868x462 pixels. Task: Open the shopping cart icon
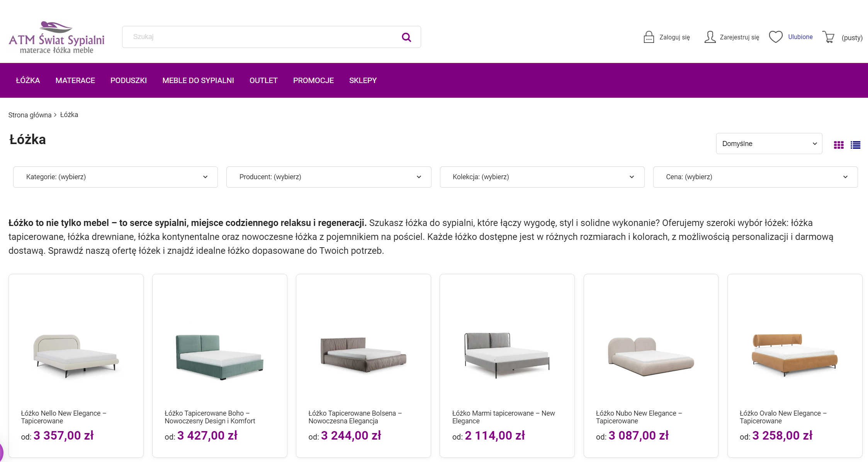coord(828,37)
